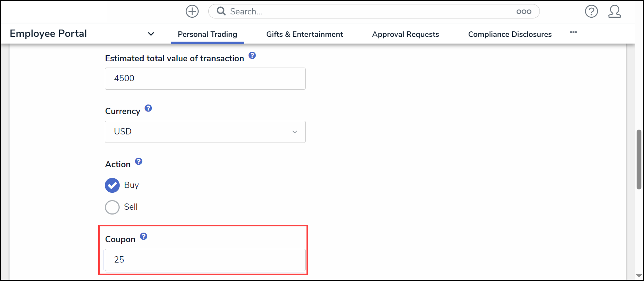The image size is (644, 281).
Task: Click the help tooltip beside Estimated total value
Action: (x=252, y=55)
